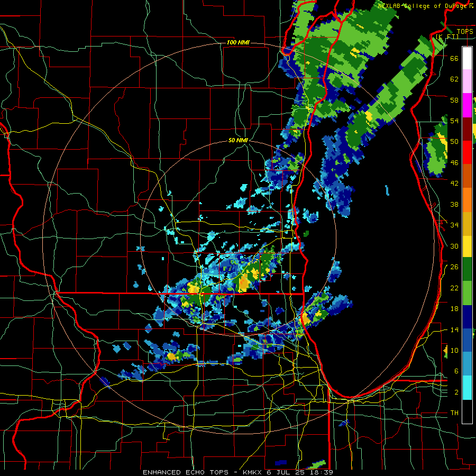Click the legend value "14"
476x476 pixels.
[x=454, y=330]
